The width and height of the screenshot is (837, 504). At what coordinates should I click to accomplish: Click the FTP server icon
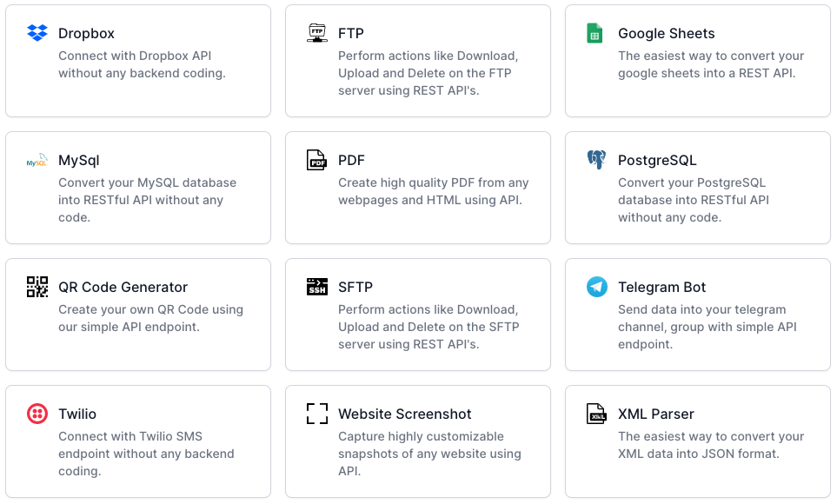(317, 33)
